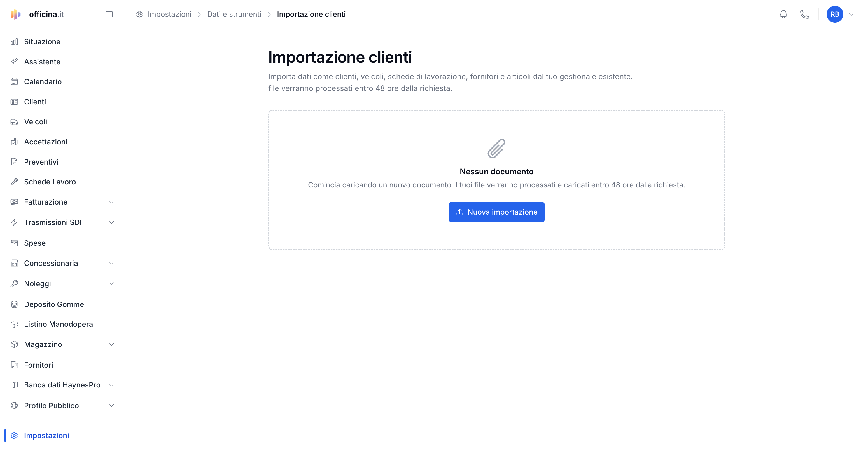Click the Banca dati HaynesPro book icon

coord(14,385)
